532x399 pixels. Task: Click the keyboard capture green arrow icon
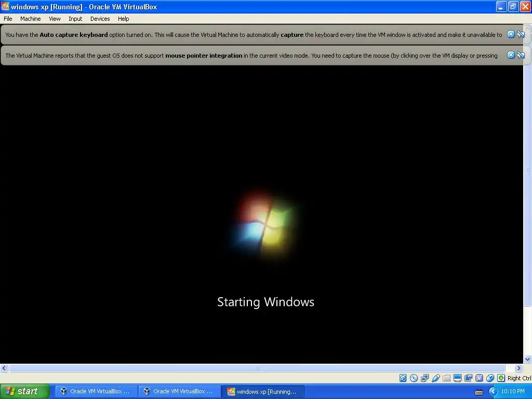tap(501, 378)
